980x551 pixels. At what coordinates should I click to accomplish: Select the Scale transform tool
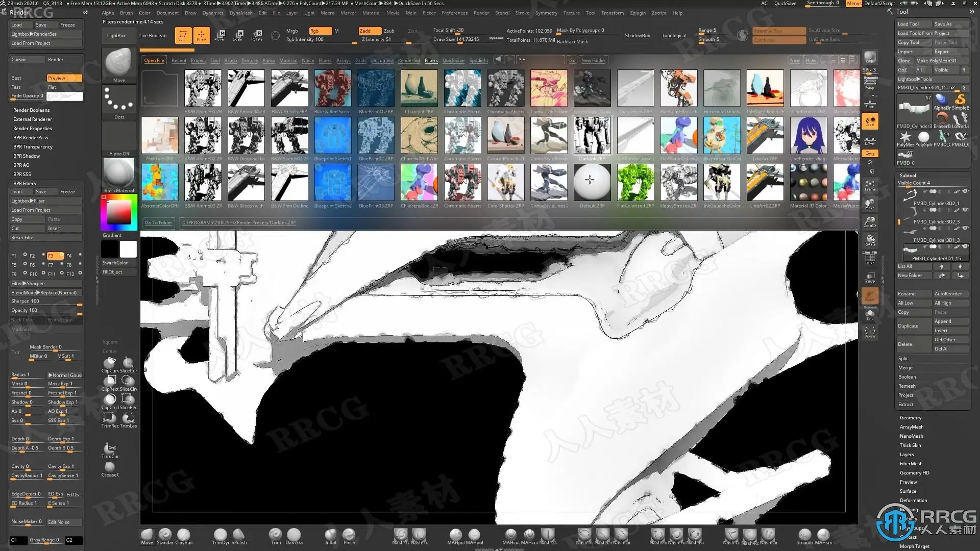pyautogui.click(x=238, y=35)
